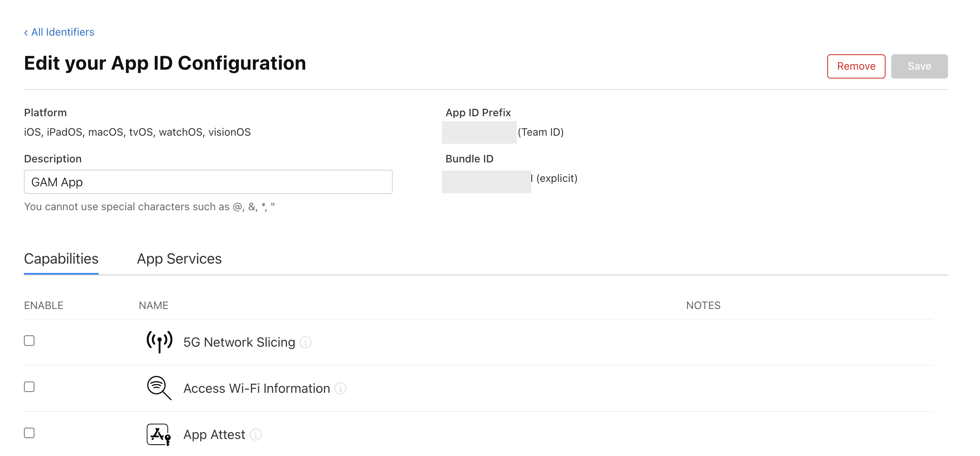
Task: Go back to All Identifiers
Action: tap(62, 32)
